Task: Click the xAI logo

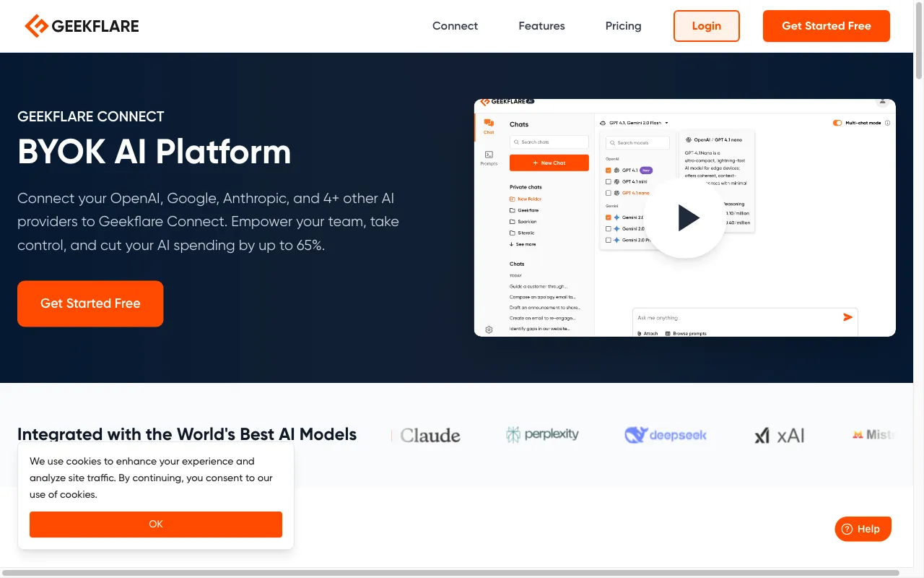Action: 779,435
